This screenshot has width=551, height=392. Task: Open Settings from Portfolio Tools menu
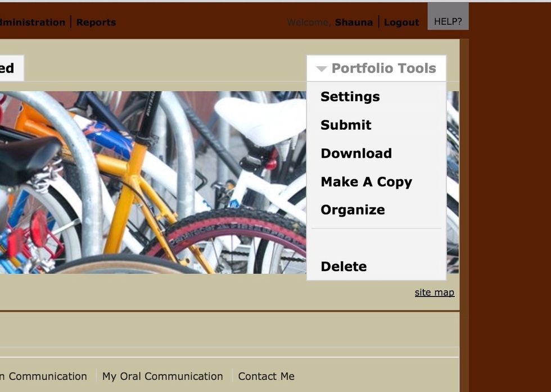[350, 97]
